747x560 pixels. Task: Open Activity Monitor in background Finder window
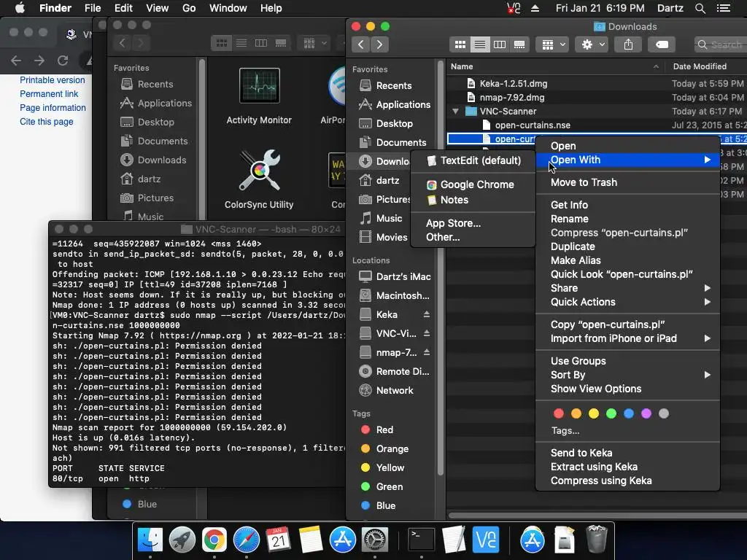pyautogui.click(x=259, y=97)
